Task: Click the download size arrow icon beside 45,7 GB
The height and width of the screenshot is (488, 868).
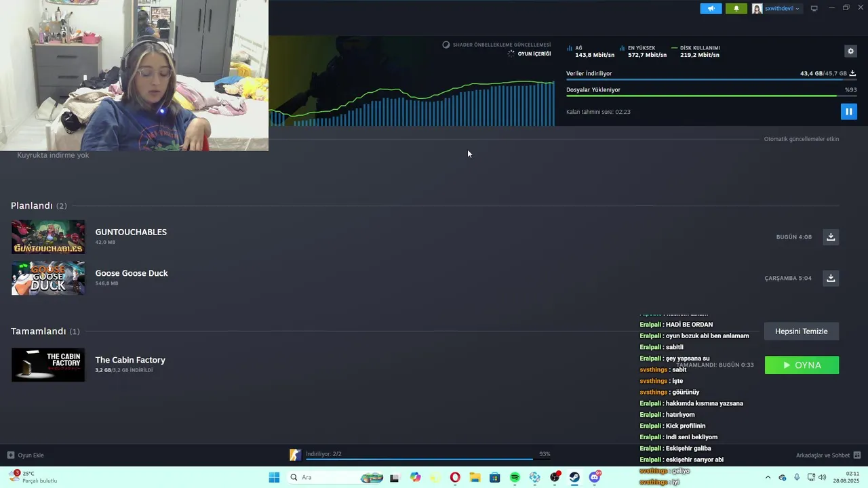Action: point(852,73)
